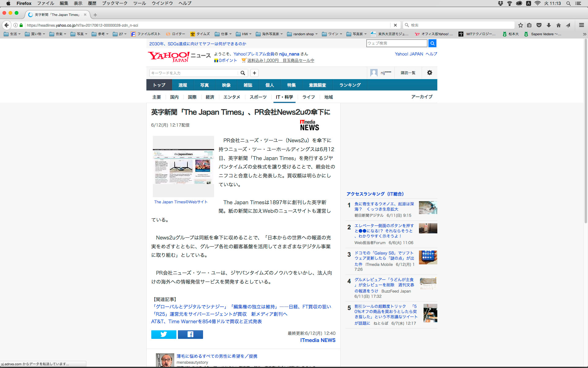Open Yahoo News settings gear icon
The height and width of the screenshot is (368, 588).
429,73
